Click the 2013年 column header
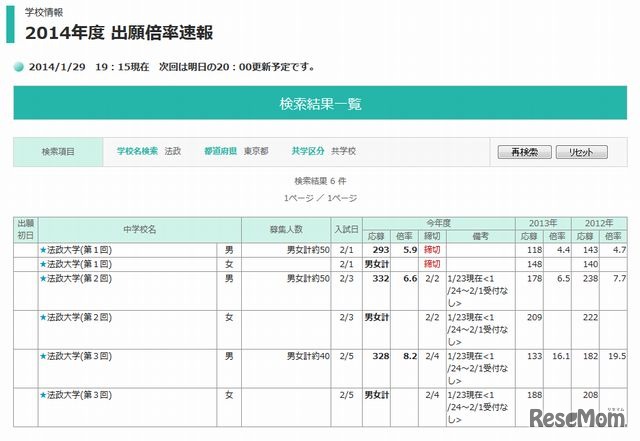 [x=543, y=223]
